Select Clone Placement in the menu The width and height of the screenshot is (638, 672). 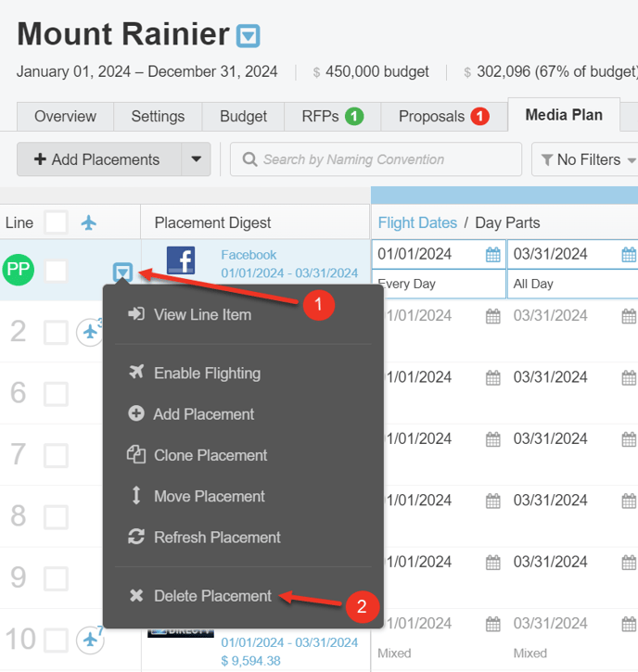click(210, 455)
